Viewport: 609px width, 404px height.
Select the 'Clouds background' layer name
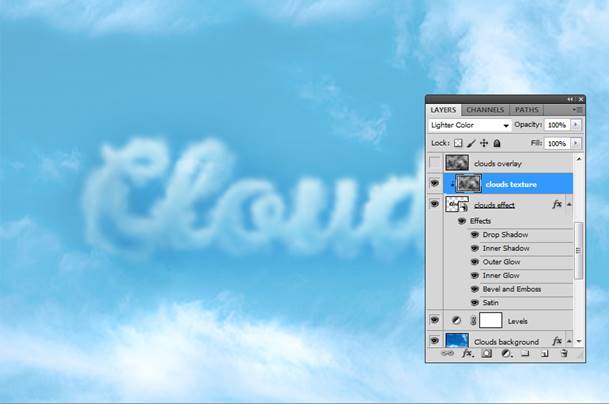click(506, 342)
